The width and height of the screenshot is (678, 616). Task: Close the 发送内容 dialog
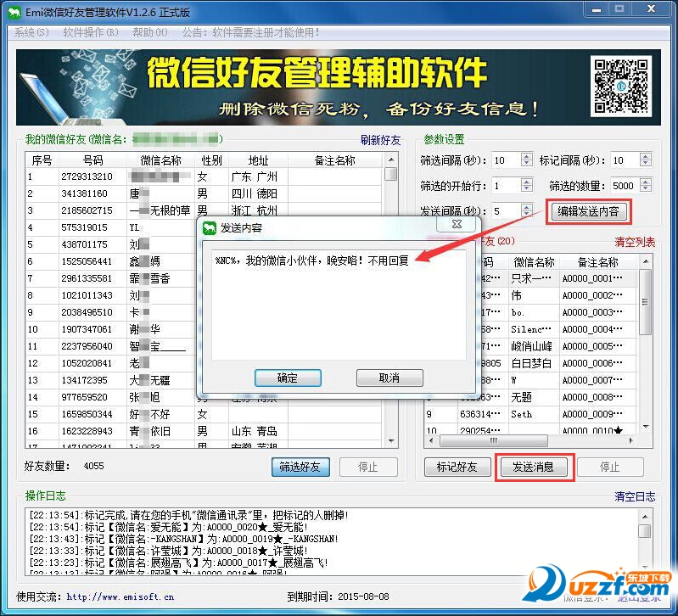[457, 224]
